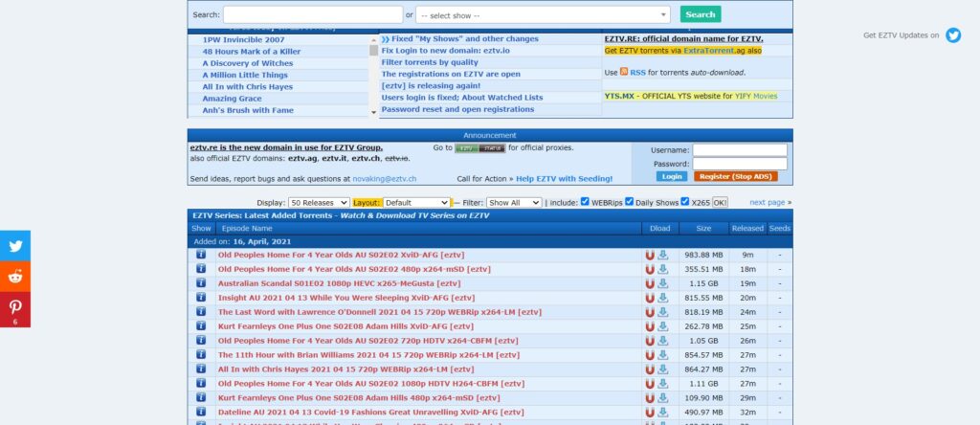
Task: Toggle the Daily Shows checkbox
Action: coord(630,201)
